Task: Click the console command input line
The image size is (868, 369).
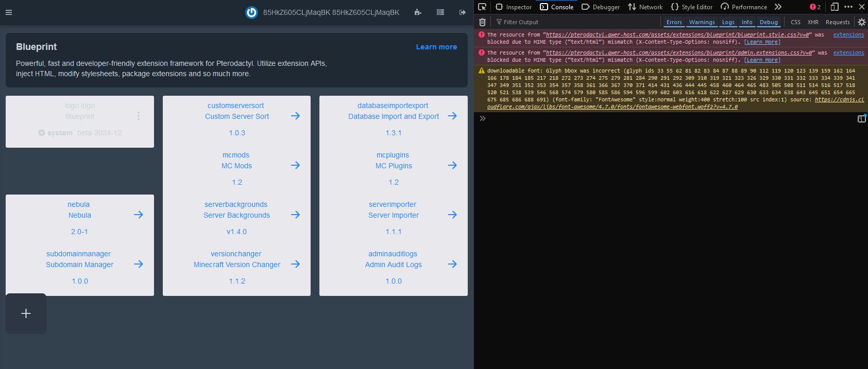Action: 670,118
